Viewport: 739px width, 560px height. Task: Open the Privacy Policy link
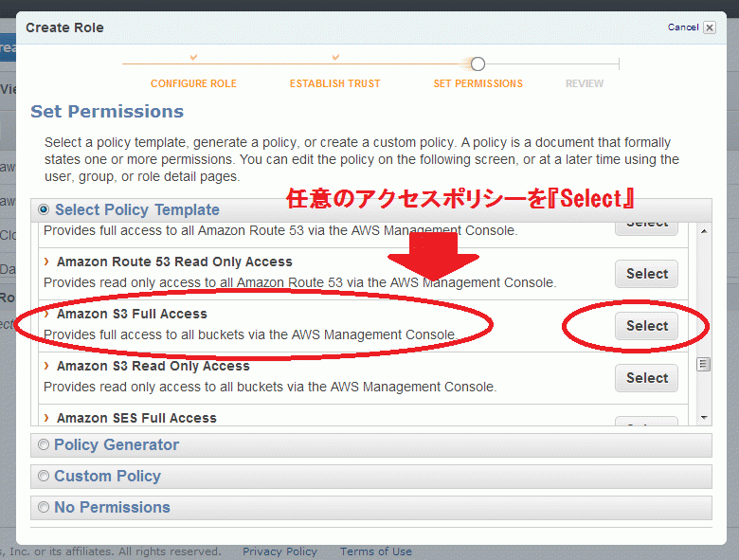(x=279, y=551)
